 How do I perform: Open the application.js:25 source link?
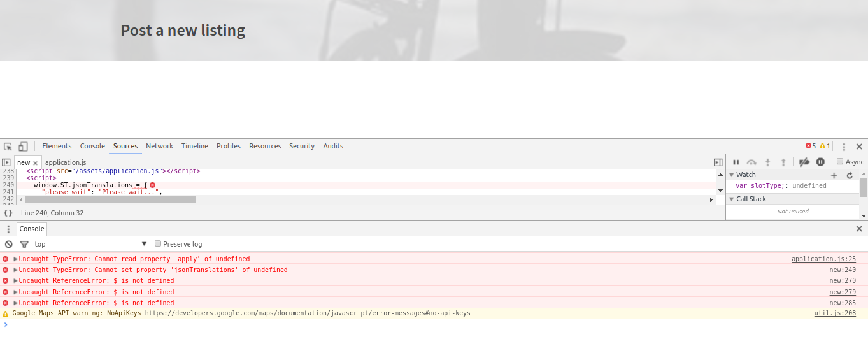[x=823, y=259]
